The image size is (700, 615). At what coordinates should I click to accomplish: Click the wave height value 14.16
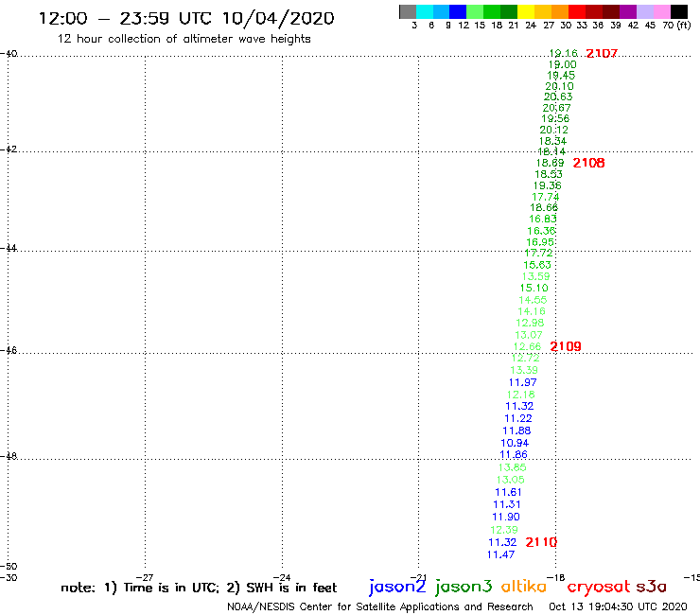(532, 311)
